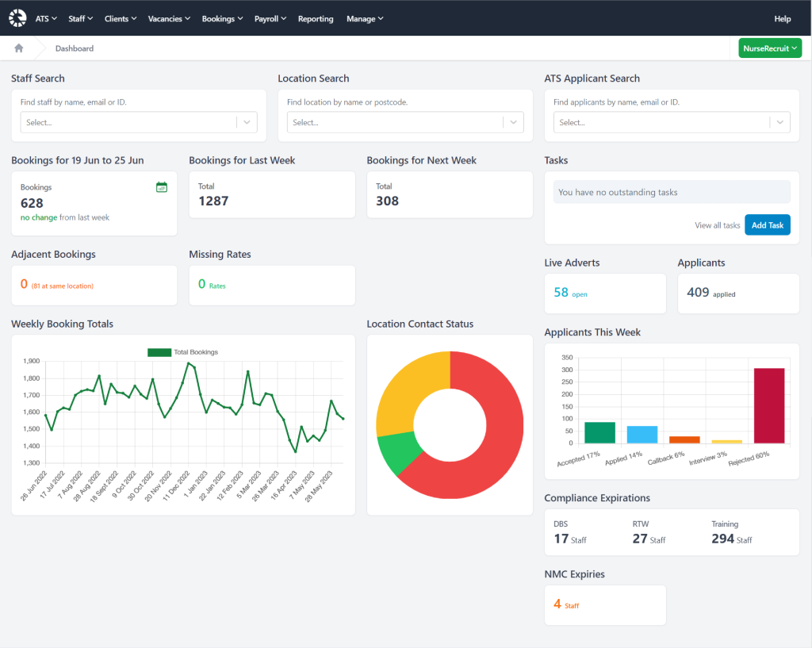Click the Dashboard breadcrumb label
This screenshot has width=812, height=648.
(74, 48)
